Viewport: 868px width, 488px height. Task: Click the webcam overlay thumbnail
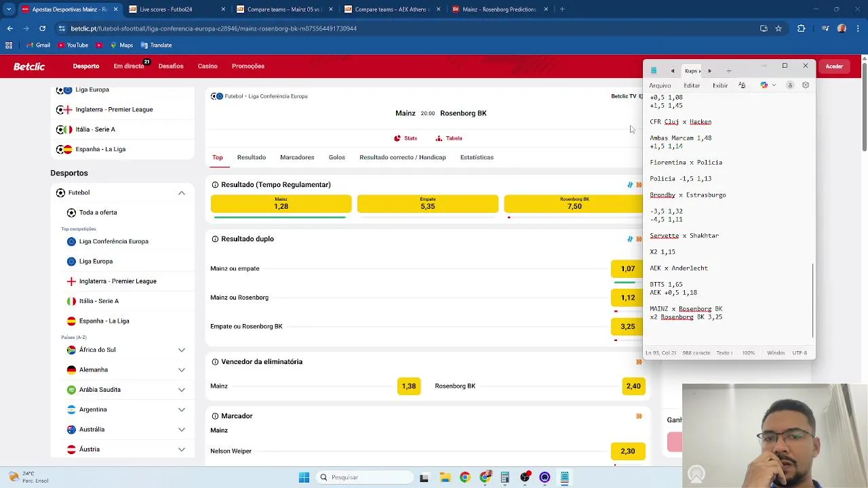(x=774, y=435)
